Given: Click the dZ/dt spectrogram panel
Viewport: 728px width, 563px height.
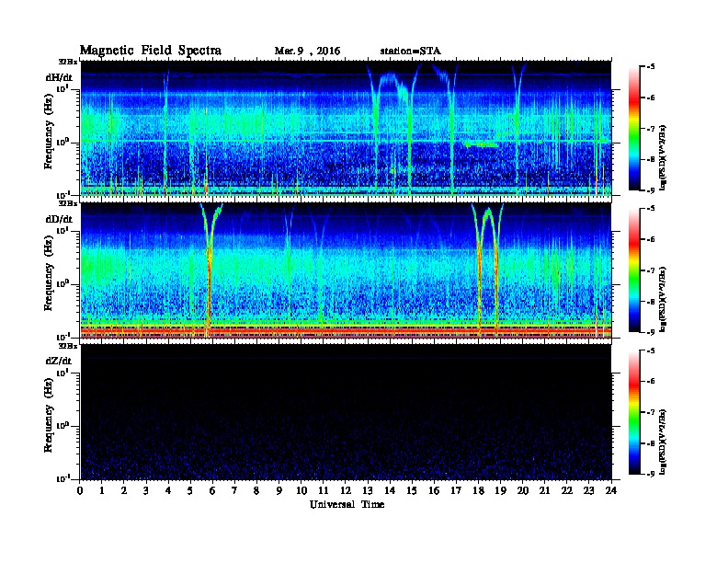Looking at the screenshot, I should [346, 412].
